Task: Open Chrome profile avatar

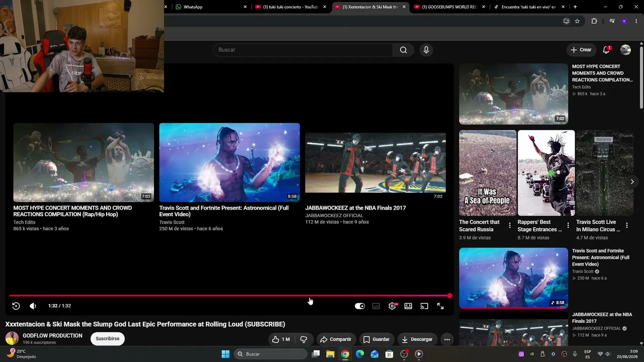Action: click(624, 21)
